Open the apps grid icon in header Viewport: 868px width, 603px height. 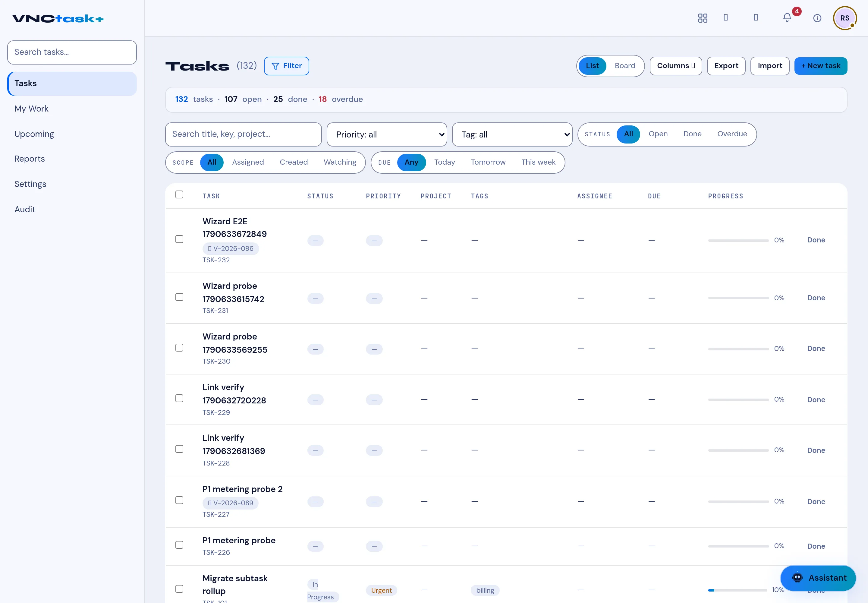click(x=703, y=18)
